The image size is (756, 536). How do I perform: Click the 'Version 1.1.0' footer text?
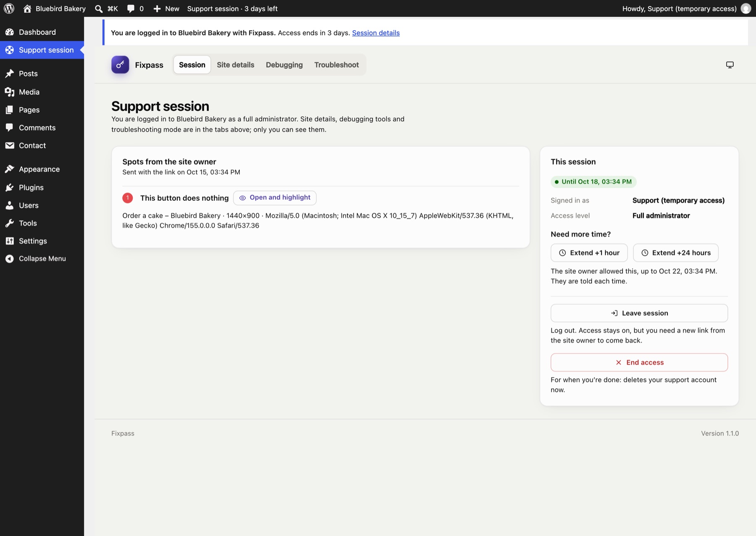point(720,434)
